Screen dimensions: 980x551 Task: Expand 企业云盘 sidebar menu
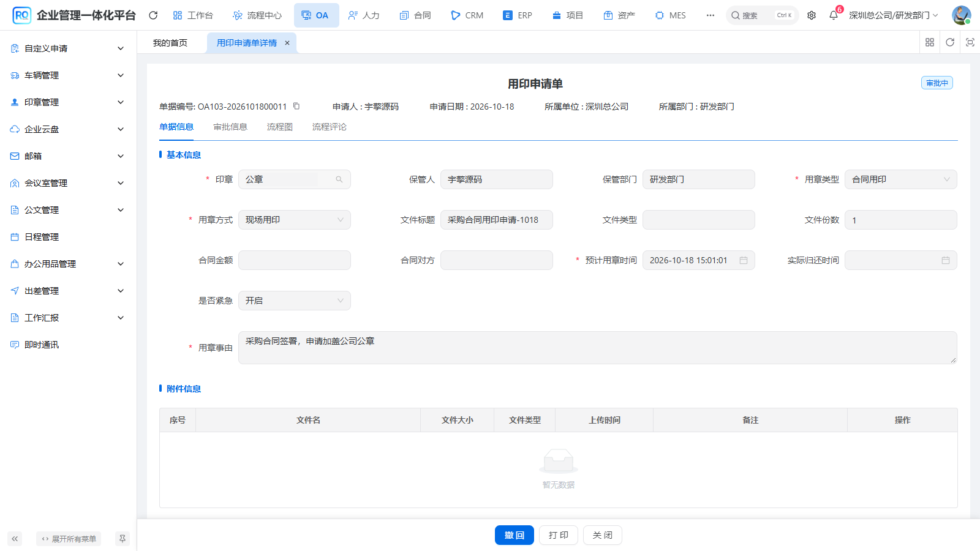[68, 129]
